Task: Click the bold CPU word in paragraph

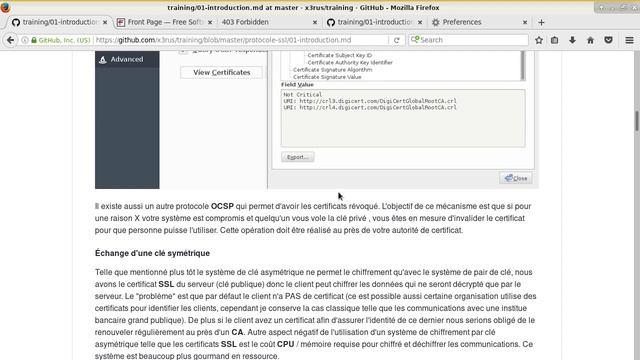Action: click(x=285, y=344)
